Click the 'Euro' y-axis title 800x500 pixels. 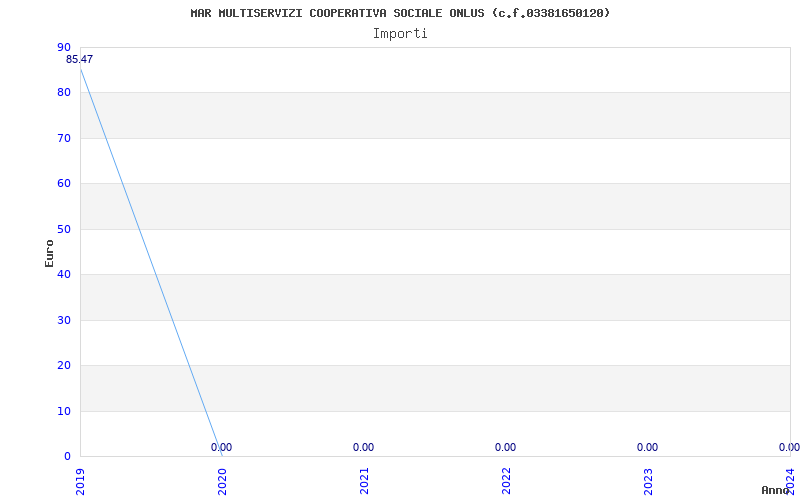(49, 253)
